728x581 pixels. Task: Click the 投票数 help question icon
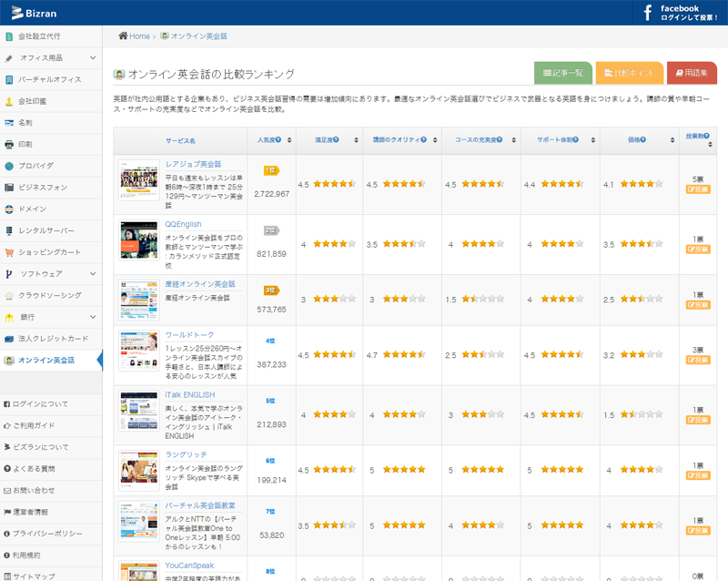tap(707, 136)
